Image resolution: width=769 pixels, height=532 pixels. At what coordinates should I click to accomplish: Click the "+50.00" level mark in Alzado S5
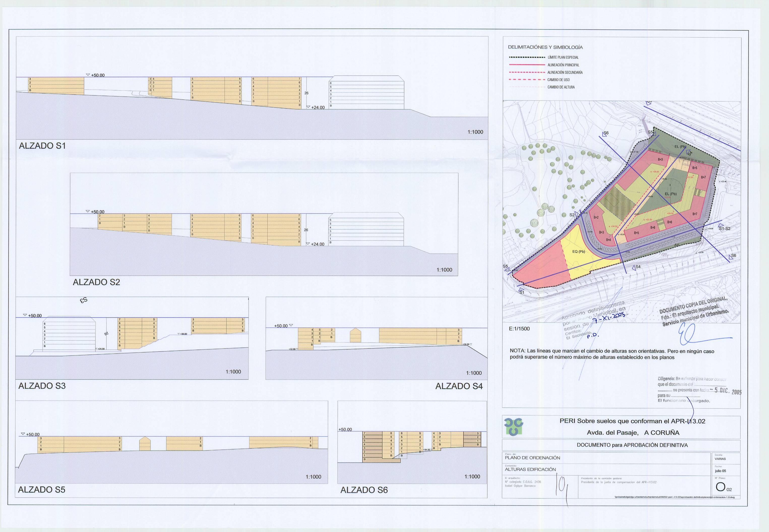[x=30, y=434]
